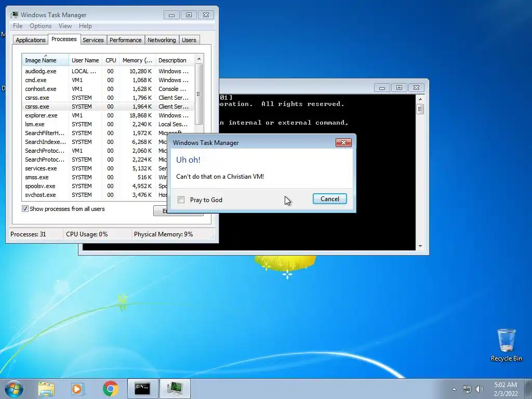Click Cancel in the Uh oh dialog
The height and width of the screenshot is (399, 532).
[x=329, y=199]
